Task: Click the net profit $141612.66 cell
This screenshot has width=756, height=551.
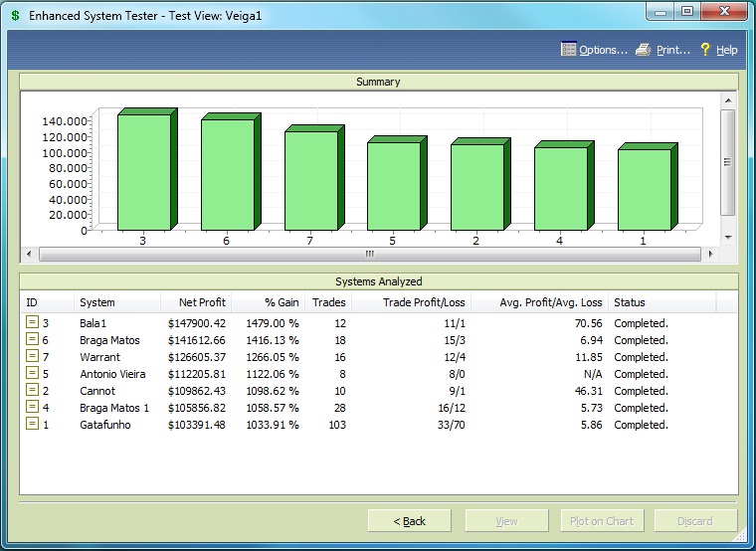Action: pos(197,340)
